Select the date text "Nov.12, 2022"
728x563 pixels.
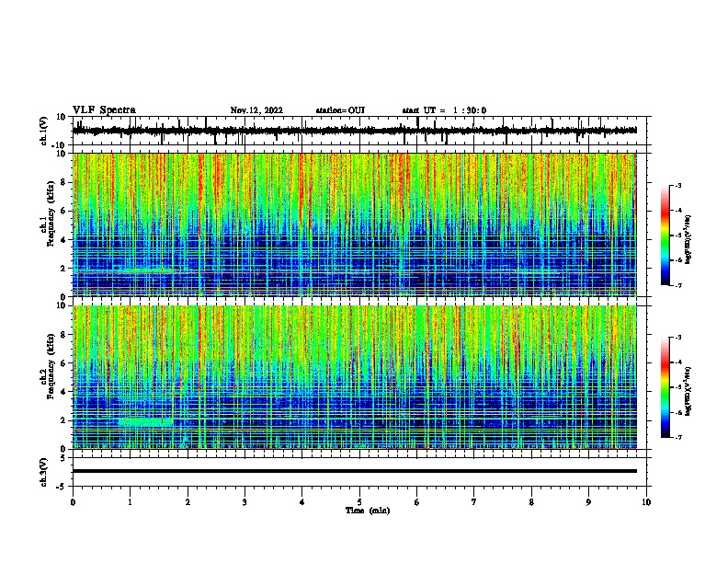[256, 110]
